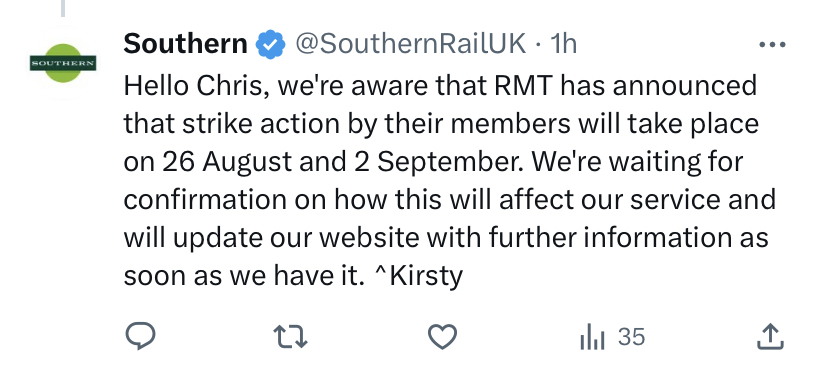Click the blue verified badge

click(x=270, y=45)
